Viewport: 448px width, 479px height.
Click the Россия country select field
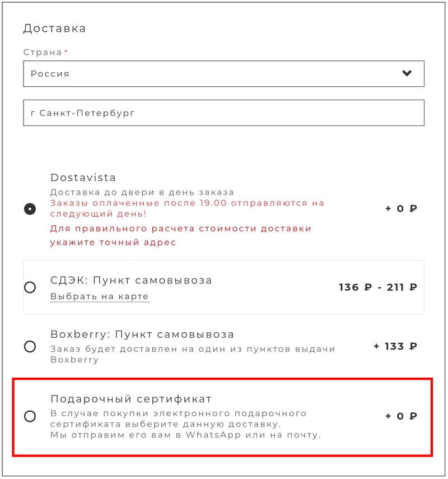[223, 73]
